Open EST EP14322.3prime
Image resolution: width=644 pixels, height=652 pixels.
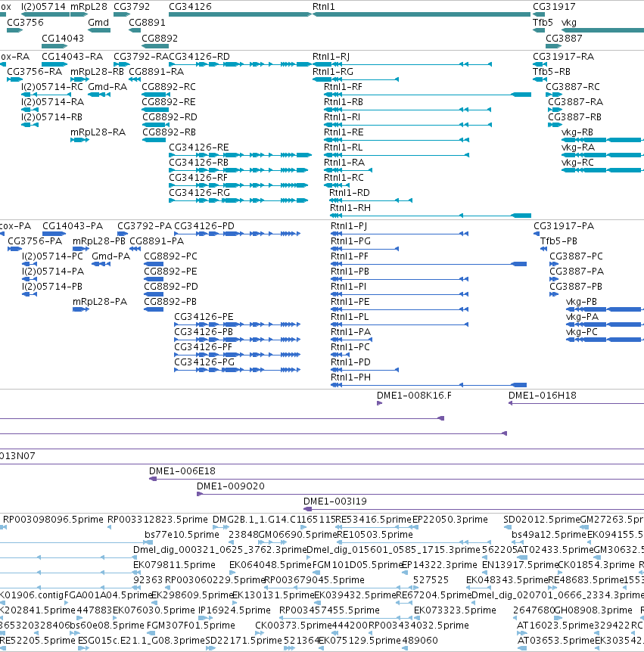pyautogui.click(x=440, y=565)
